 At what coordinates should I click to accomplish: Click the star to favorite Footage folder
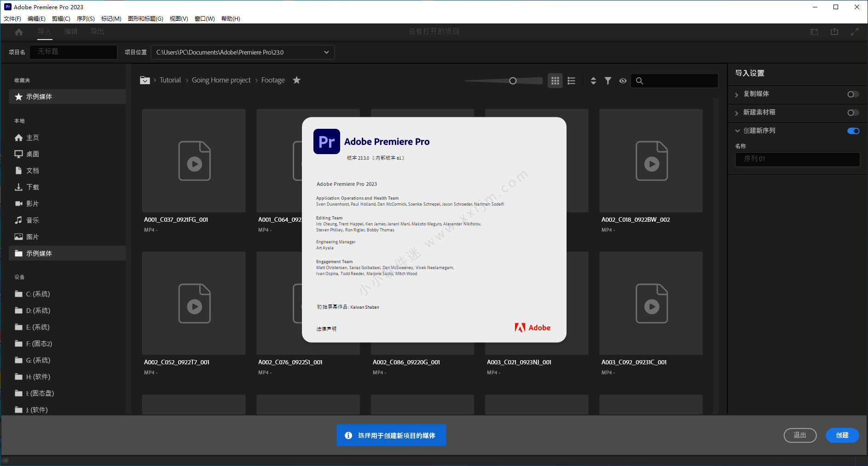point(297,80)
